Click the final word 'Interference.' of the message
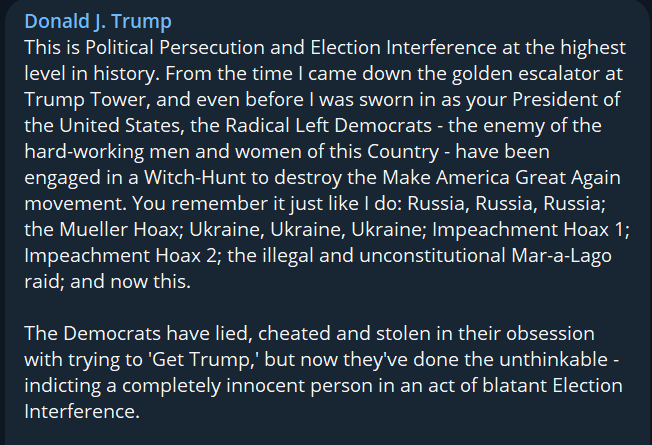The height and width of the screenshot is (445, 652). tap(80, 412)
